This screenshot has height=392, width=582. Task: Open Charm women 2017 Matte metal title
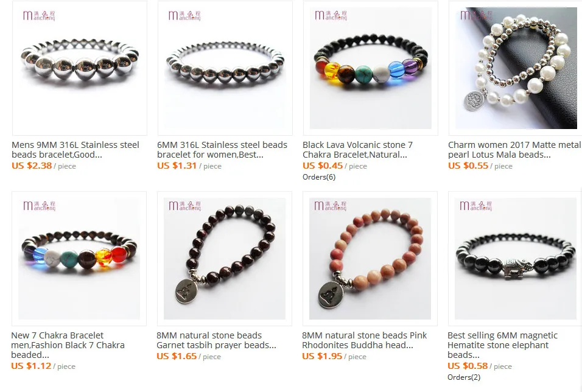[x=514, y=150]
